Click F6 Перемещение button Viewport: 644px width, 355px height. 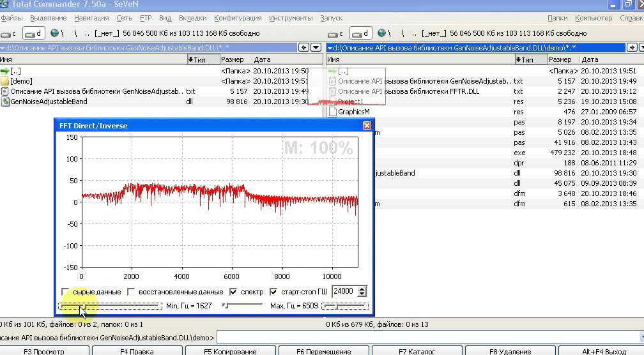(x=324, y=351)
